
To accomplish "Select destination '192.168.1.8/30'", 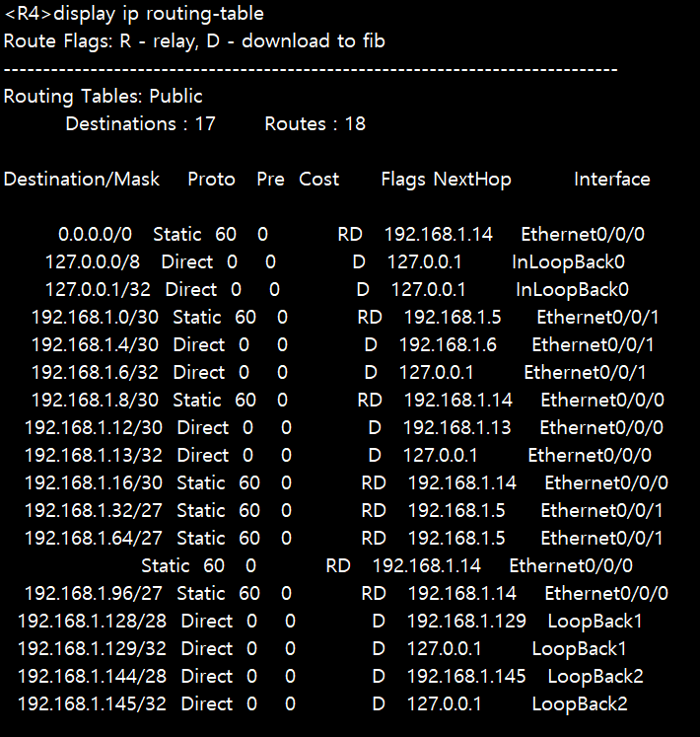I will pos(95,400).
